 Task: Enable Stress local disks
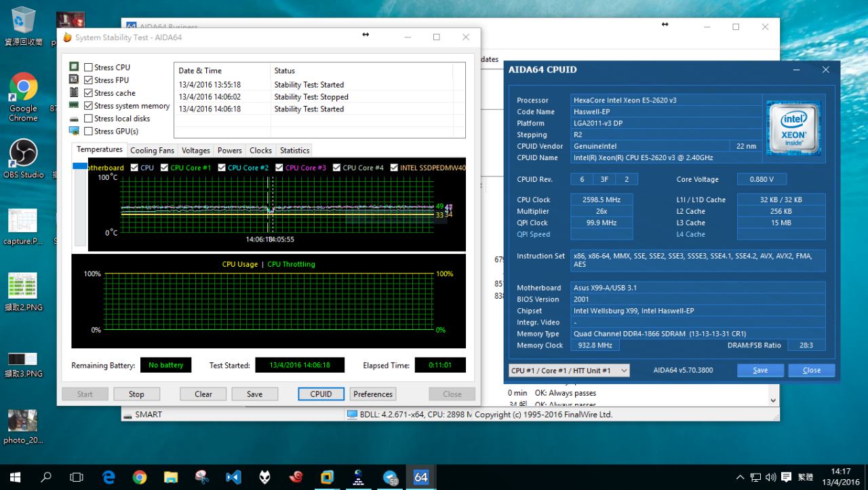coord(88,119)
